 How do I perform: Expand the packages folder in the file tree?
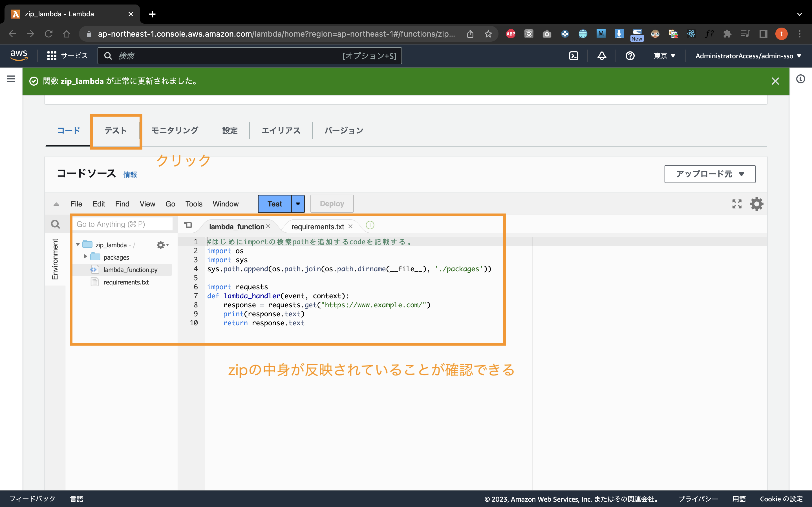pyautogui.click(x=85, y=257)
